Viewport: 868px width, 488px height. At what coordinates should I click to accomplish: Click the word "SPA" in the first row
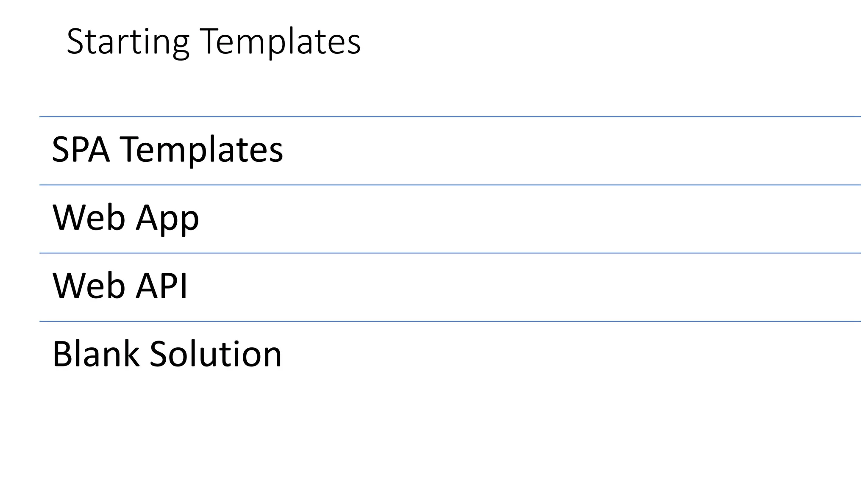[81, 150]
